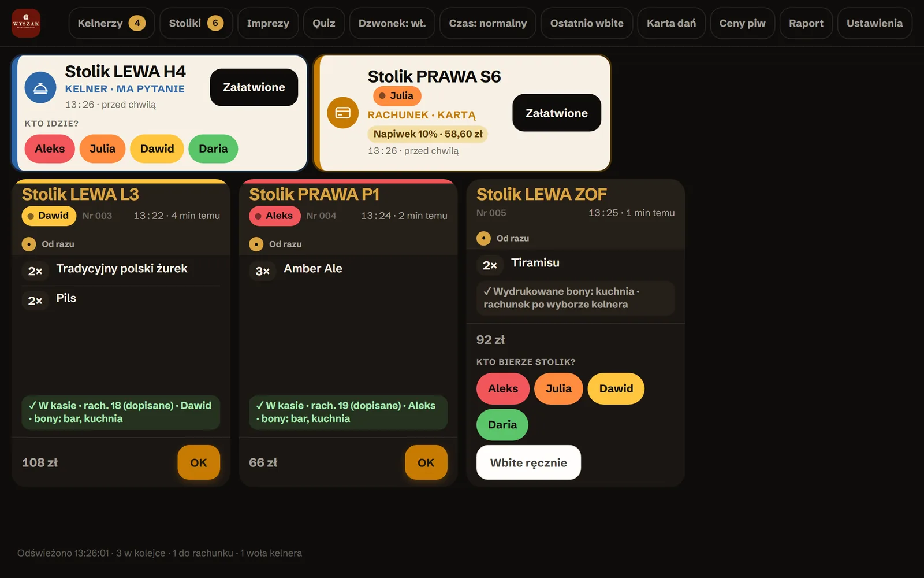The height and width of the screenshot is (578, 924).
Task: Open Karta dań menu
Action: tap(671, 23)
